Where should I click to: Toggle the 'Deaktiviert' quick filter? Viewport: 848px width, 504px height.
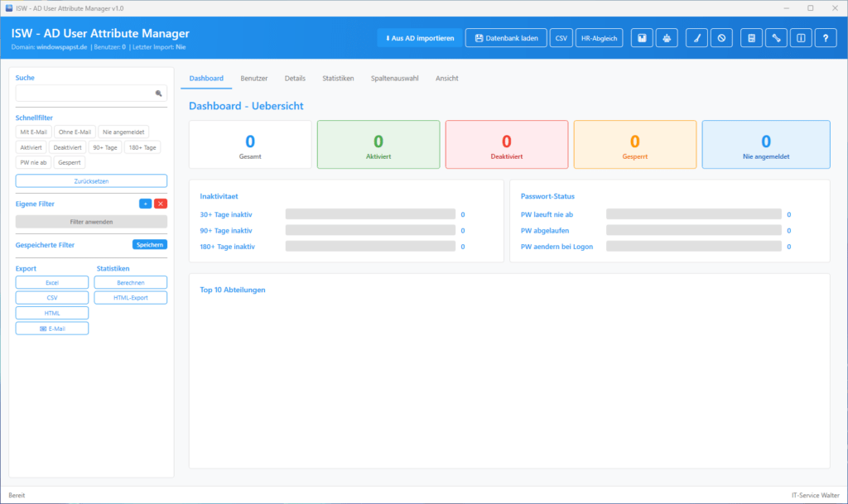67,147
